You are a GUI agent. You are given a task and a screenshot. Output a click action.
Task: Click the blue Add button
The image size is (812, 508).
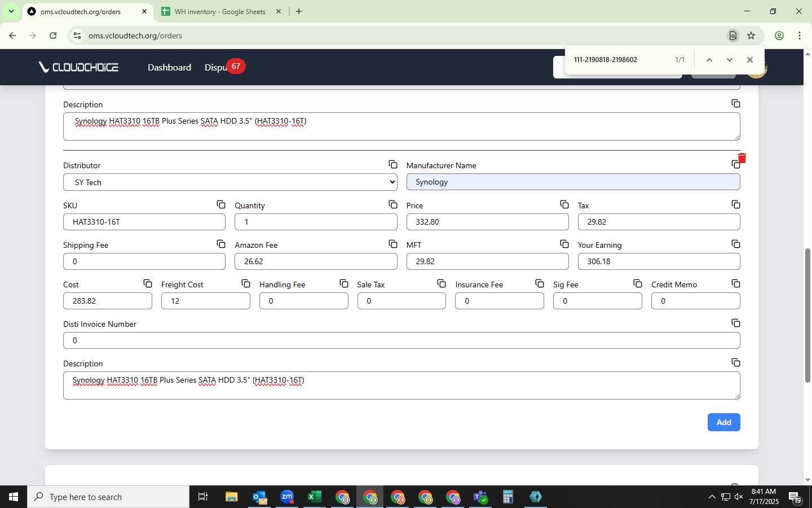click(x=723, y=422)
